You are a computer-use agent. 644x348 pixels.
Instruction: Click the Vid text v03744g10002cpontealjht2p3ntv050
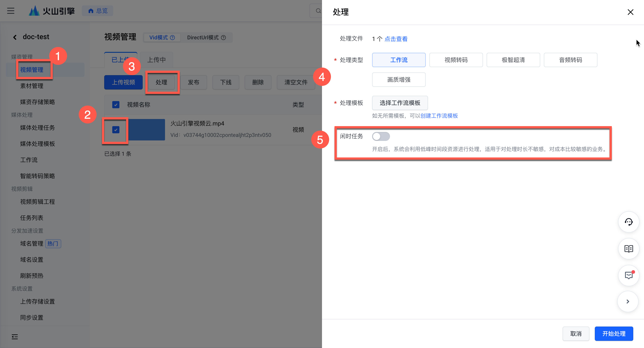tap(227, 135)
